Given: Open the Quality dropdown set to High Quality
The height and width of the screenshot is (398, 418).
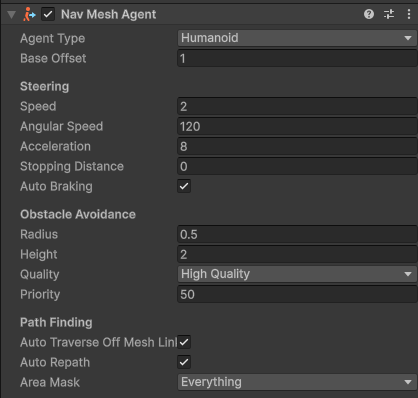Looking at the screenshot, I should 297,274.
